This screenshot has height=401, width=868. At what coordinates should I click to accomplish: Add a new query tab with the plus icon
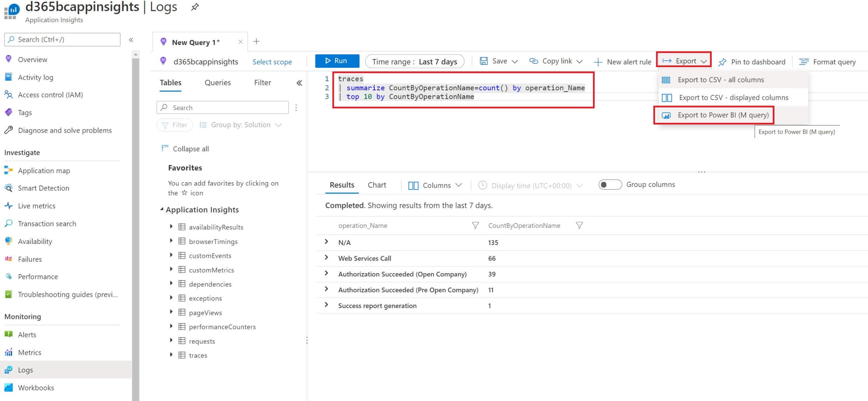256,41
